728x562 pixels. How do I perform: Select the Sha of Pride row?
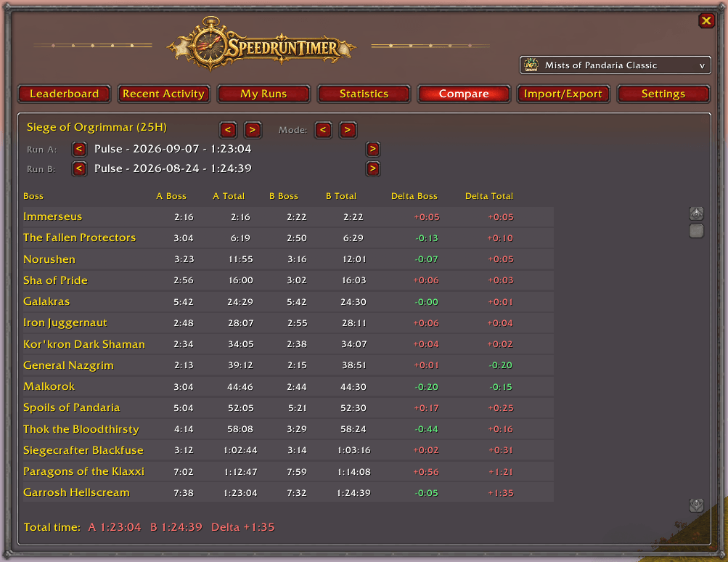[x=288, y=280]
